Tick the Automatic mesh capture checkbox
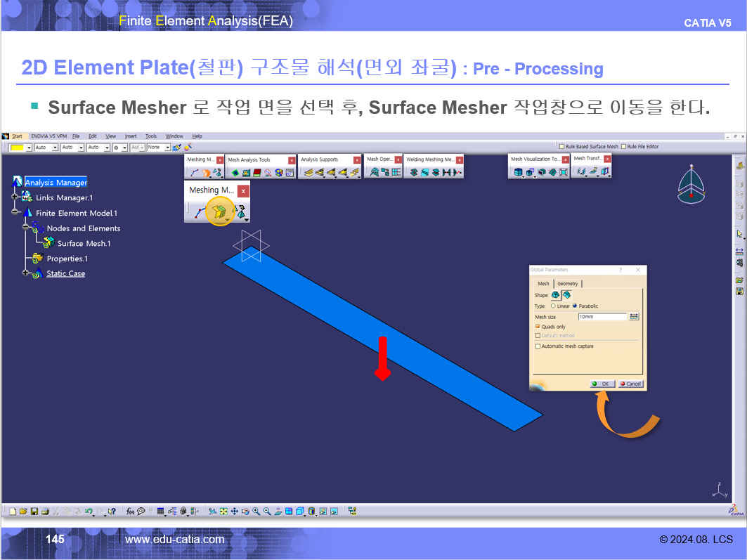 pos(538,346)
